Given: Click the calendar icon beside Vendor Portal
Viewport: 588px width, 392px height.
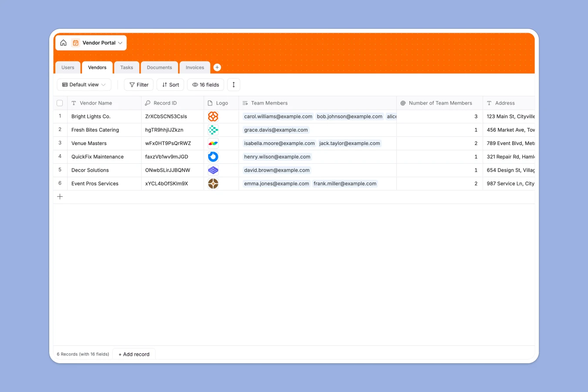Looking at the screenshot, I should 75,43.
